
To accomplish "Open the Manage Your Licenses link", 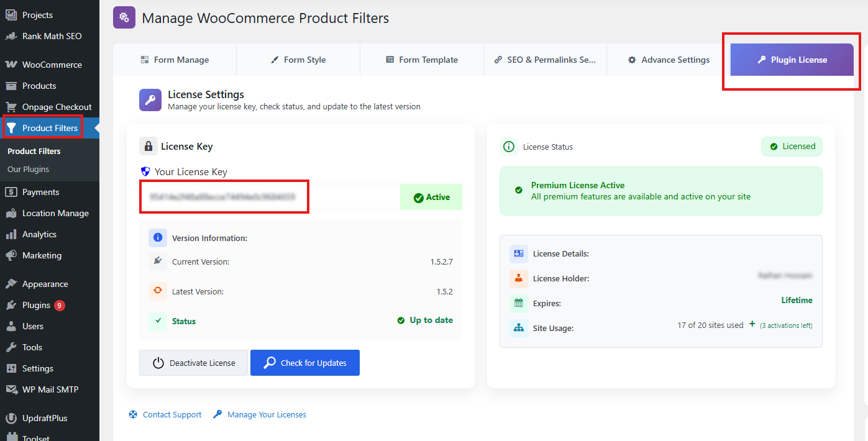I will pyautogui.click(x=260, y=414).
